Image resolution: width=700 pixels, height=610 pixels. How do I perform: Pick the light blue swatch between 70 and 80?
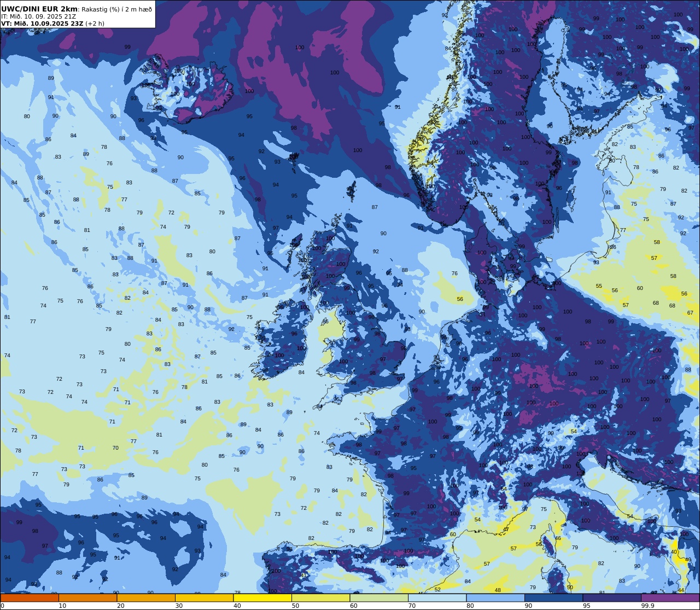coord(437,597)
